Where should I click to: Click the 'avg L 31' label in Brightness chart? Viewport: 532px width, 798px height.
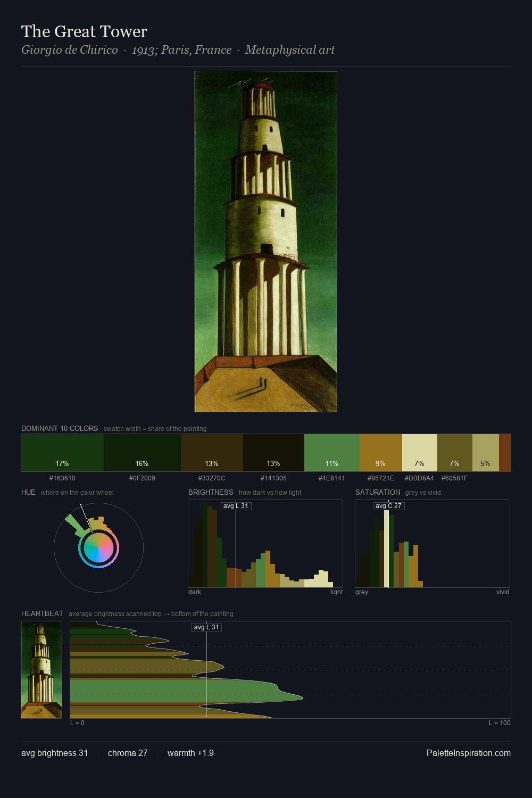tap(236, 506)
